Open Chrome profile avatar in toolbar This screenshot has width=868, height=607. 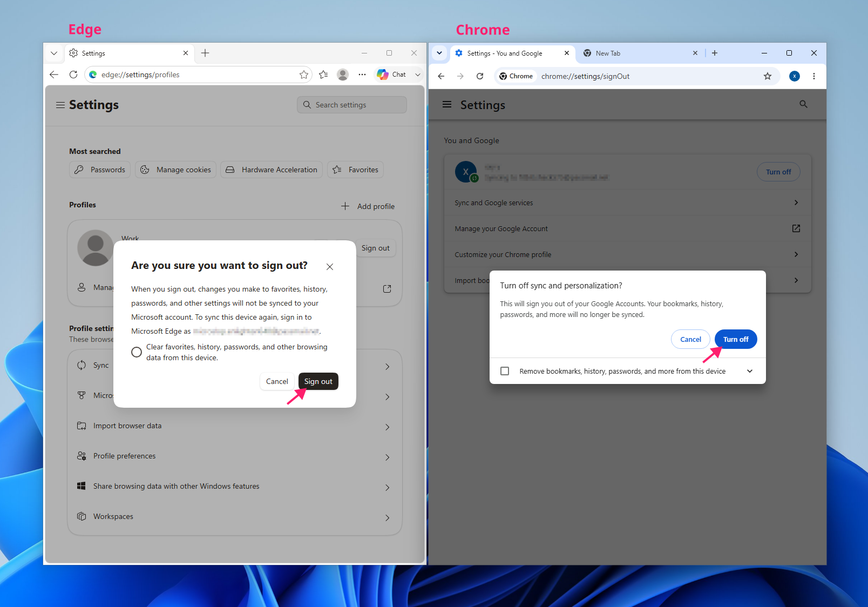795,76
